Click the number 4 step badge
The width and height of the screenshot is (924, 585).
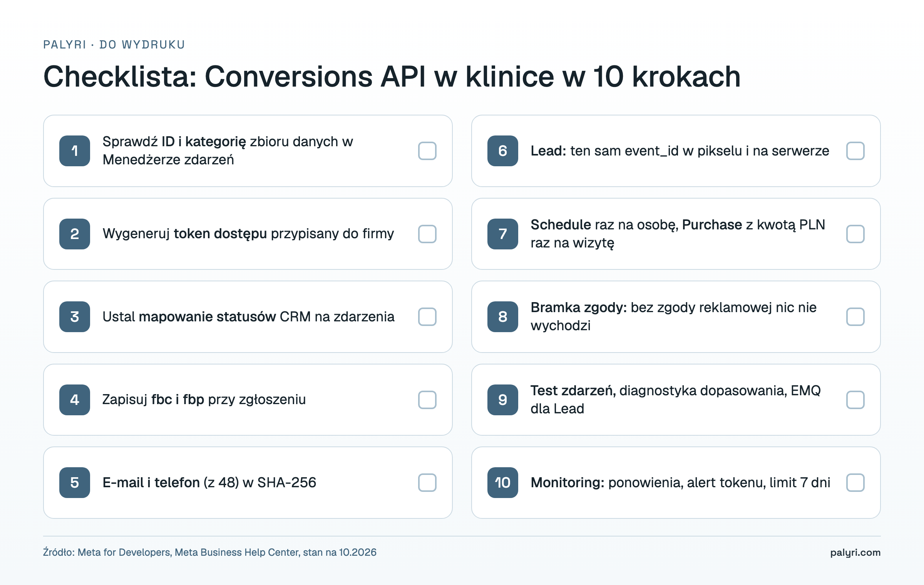pos(75,400)
